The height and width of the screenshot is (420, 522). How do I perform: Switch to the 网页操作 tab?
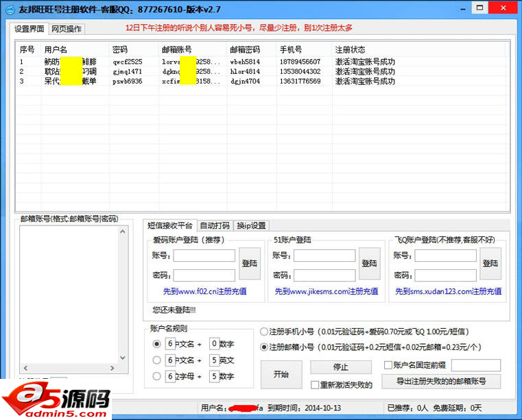[67, 29]
